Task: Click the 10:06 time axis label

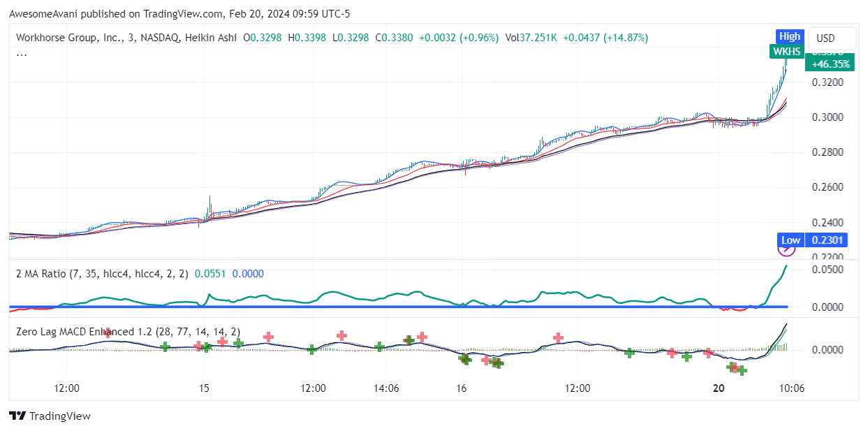Action: click(x=791, y=388)
